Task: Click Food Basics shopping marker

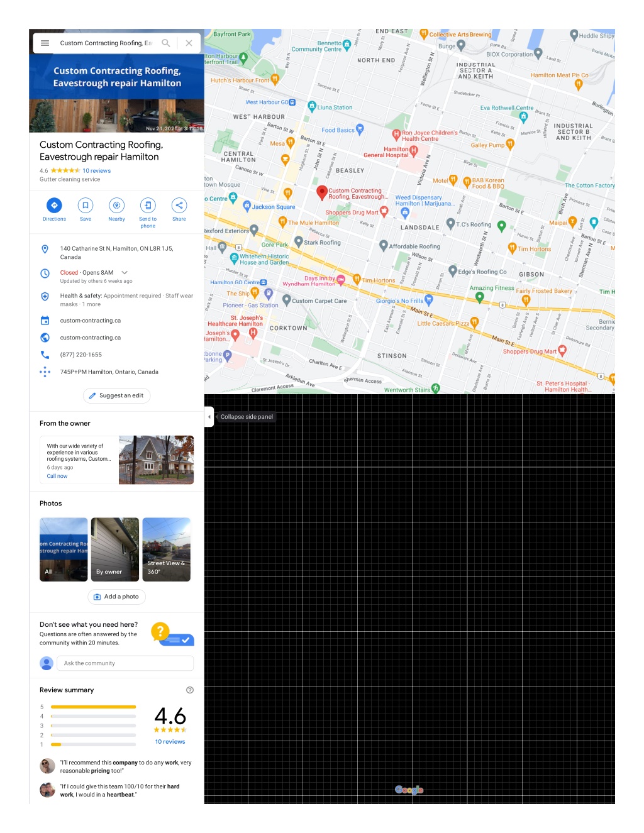Action: (360, 129)
